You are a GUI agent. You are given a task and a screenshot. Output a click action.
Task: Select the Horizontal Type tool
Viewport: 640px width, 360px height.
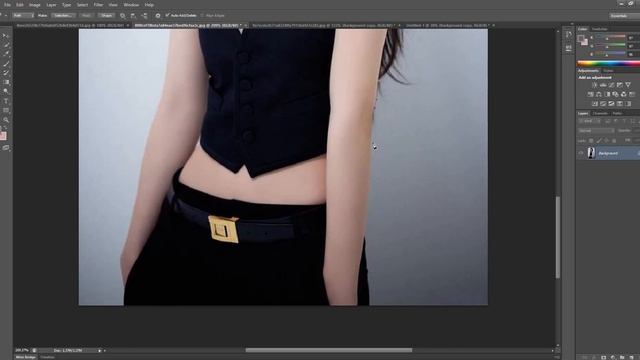coord(6,100)
